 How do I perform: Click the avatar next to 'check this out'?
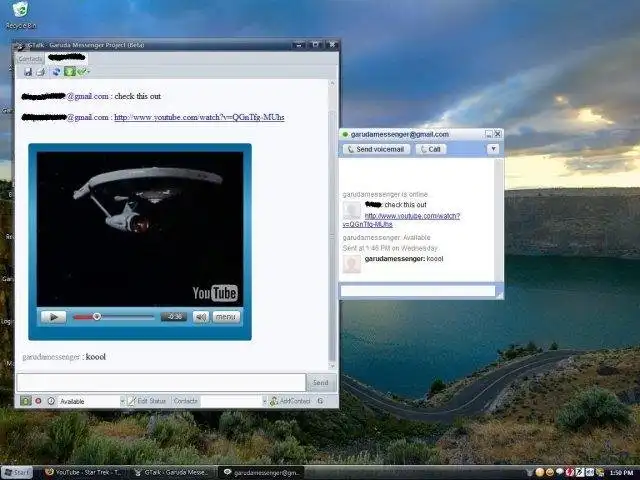pyautogui.click(x=351, y=210)
